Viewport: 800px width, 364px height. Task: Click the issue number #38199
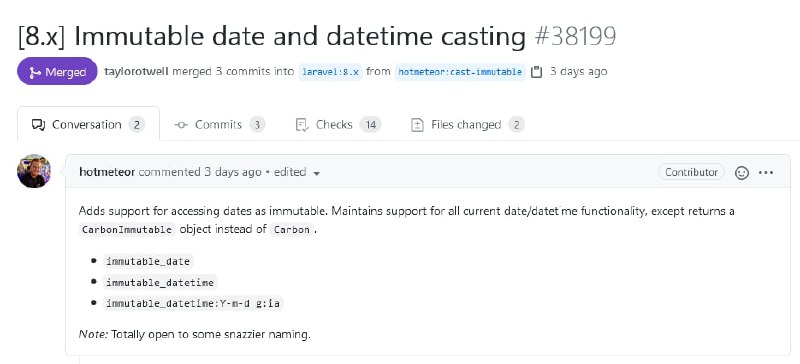576,37
